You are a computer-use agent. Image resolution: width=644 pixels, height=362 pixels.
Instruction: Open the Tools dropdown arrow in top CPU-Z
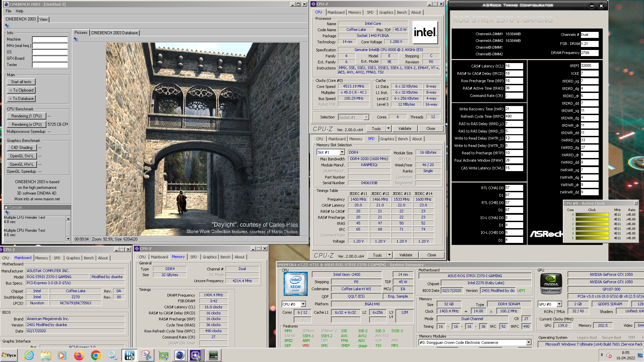388,128
